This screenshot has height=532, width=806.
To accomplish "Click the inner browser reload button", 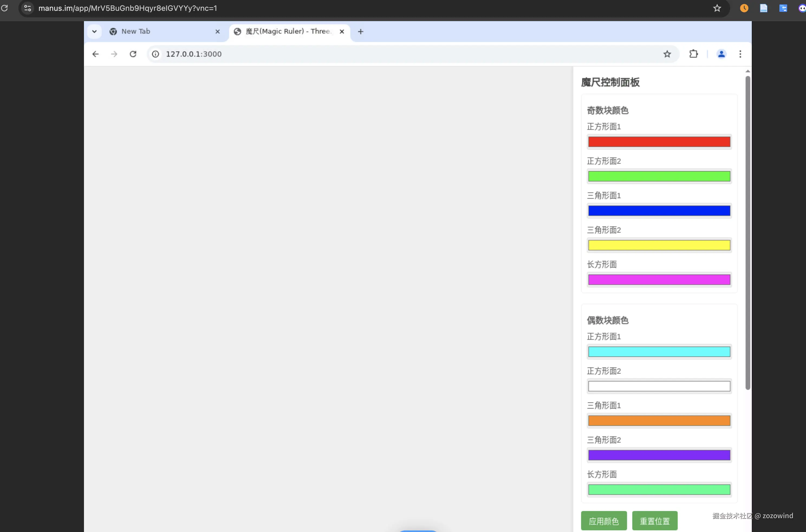I will 133,54.
